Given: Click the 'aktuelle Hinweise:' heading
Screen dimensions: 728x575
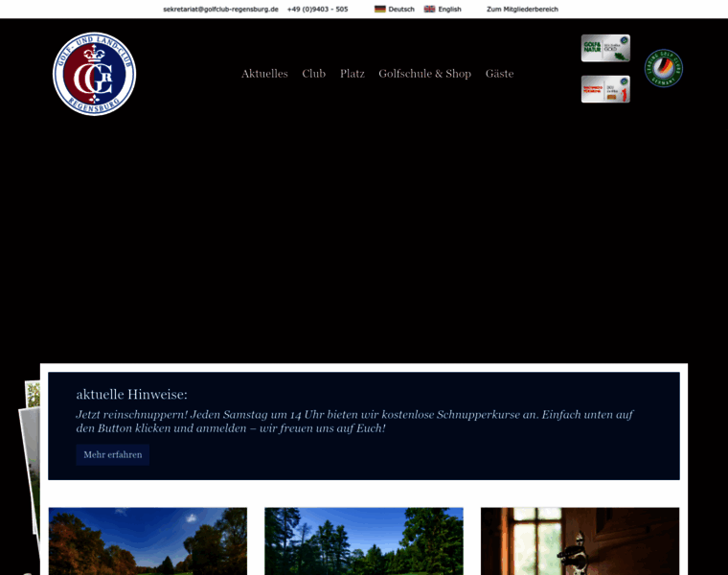Looking at the screenshot, I should 132,394.
